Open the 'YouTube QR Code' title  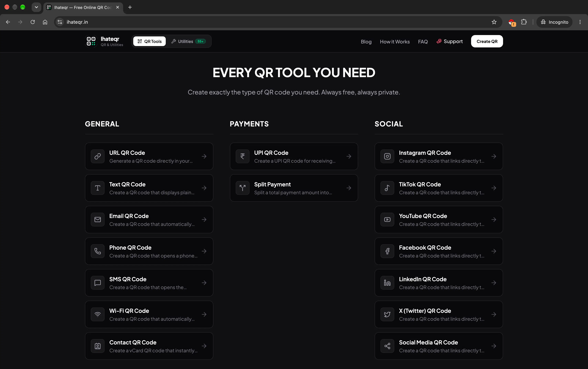tap(423, 216)
